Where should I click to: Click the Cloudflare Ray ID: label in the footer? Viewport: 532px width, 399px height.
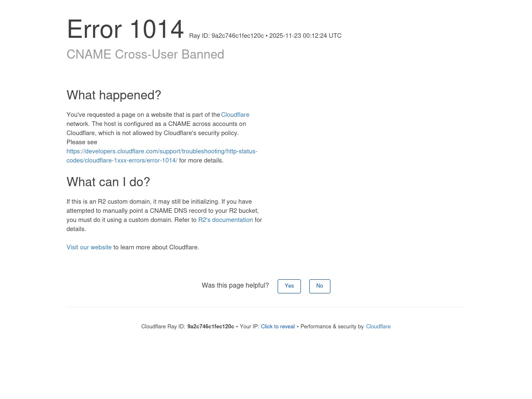tap(163, 327)
